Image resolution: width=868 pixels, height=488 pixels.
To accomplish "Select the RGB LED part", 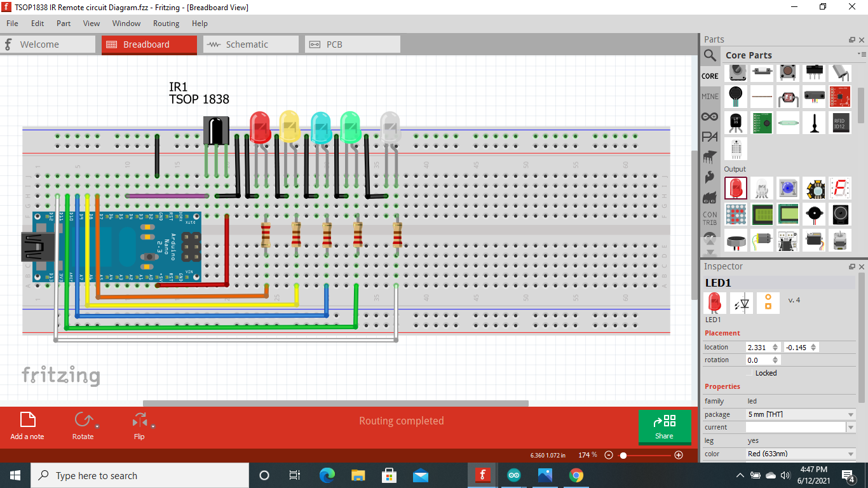I will [762, 188].
